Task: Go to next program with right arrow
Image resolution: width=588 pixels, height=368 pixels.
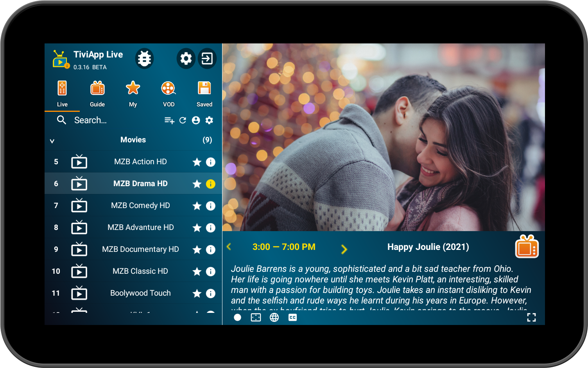Action: coord(344,249)
